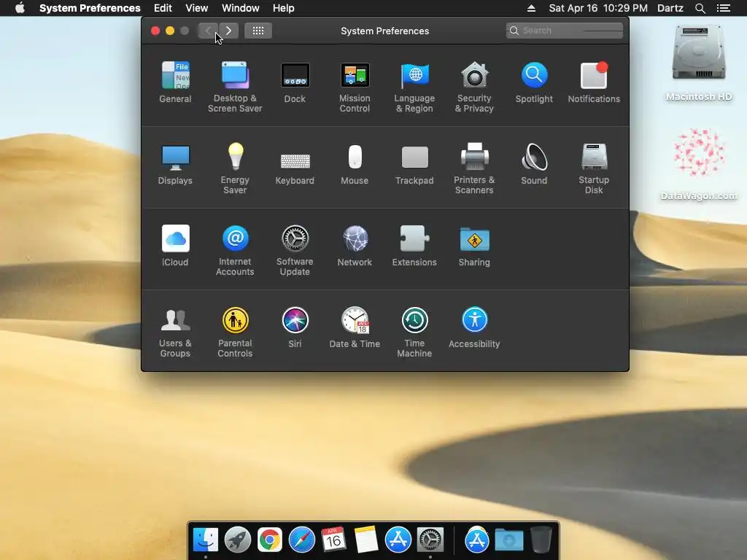
Task: Minimize the System Preferences window
Action: coord(170,31)
